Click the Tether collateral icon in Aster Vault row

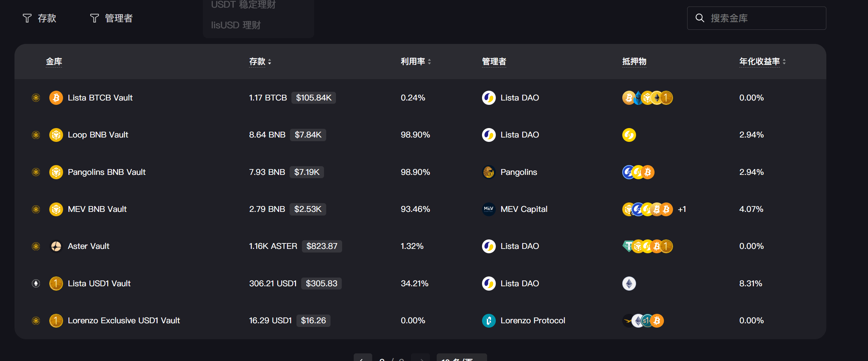(628, 246)
